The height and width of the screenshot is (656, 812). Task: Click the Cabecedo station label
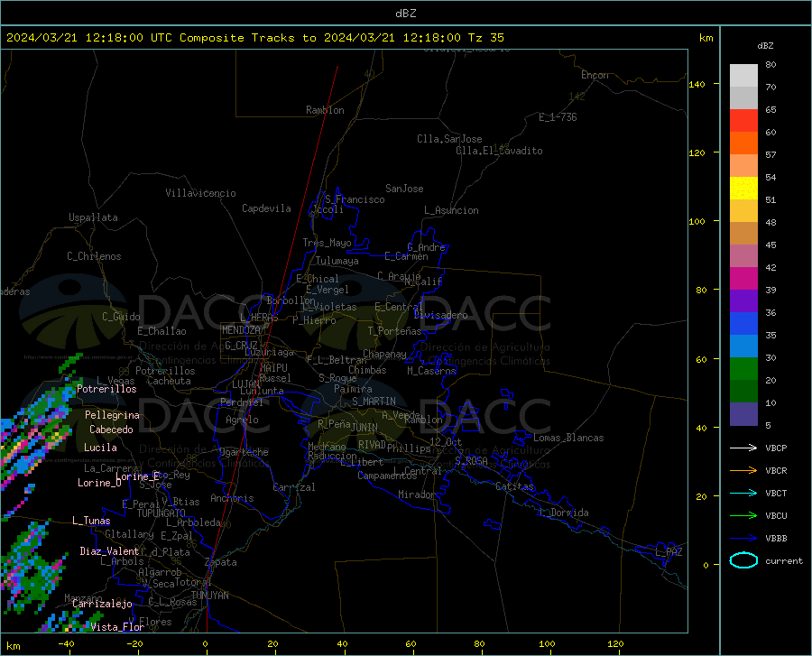pyautogui.click(x=111, y=430)
